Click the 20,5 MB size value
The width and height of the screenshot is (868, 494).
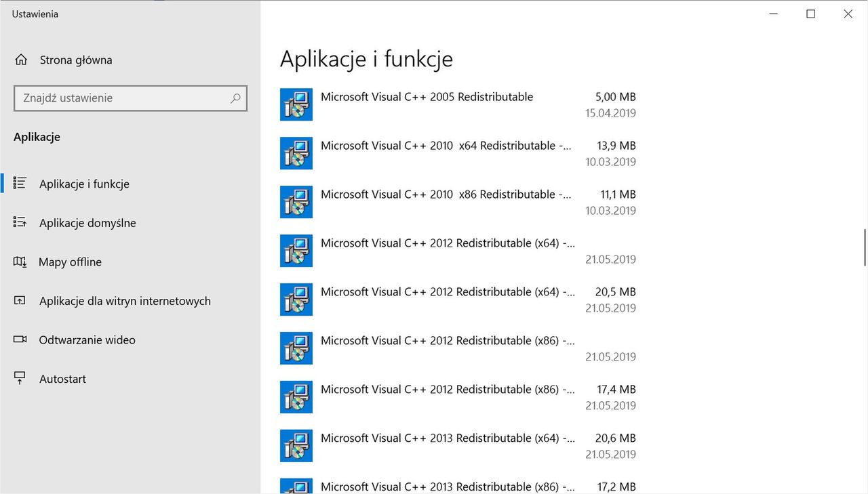[x=616, y=292]
